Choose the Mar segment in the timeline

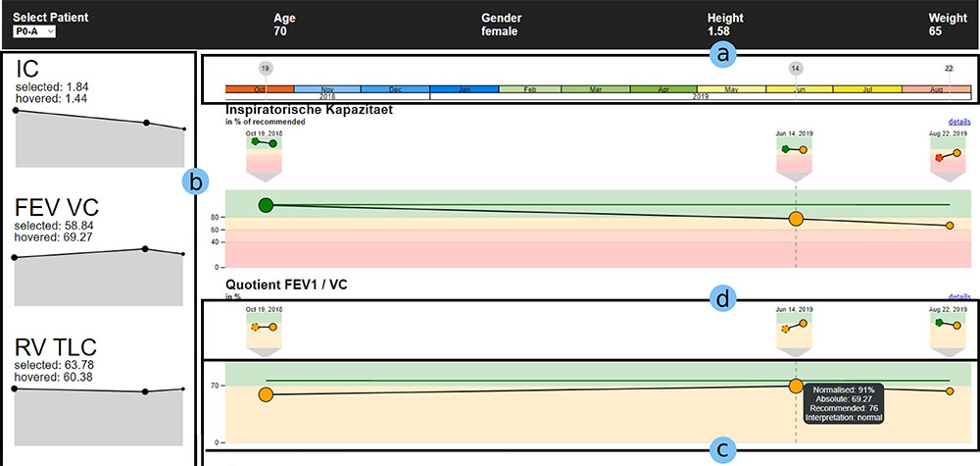click(x=596, y=90)
